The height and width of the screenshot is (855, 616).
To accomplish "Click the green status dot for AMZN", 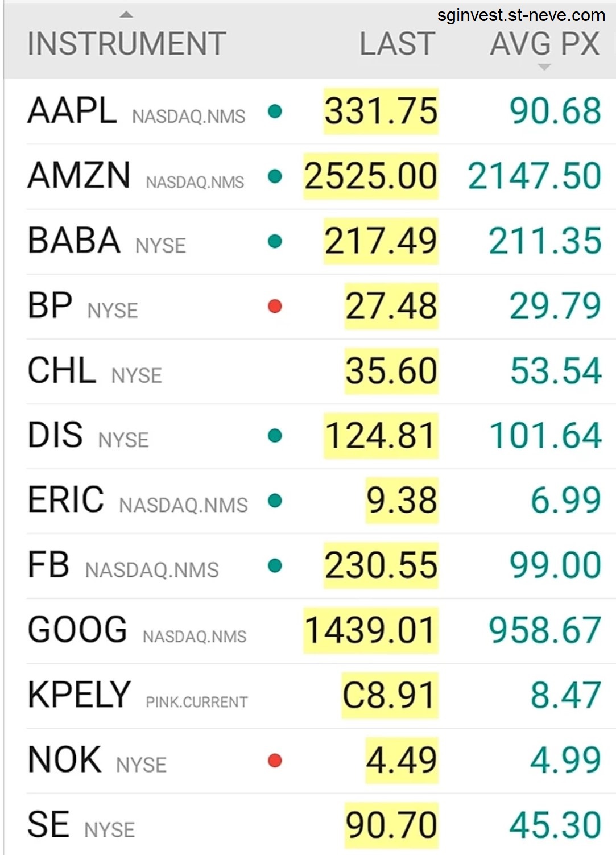I will 275,176.
